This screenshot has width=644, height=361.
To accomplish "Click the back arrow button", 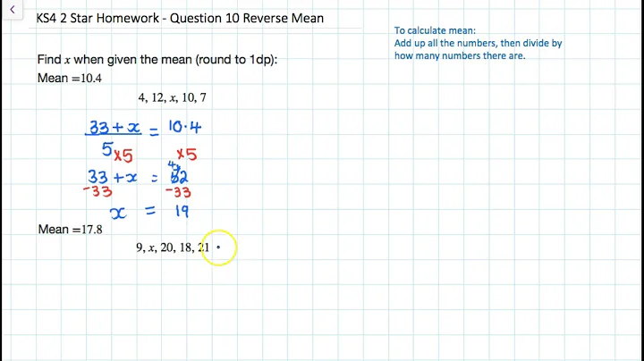I will point(13,9).
